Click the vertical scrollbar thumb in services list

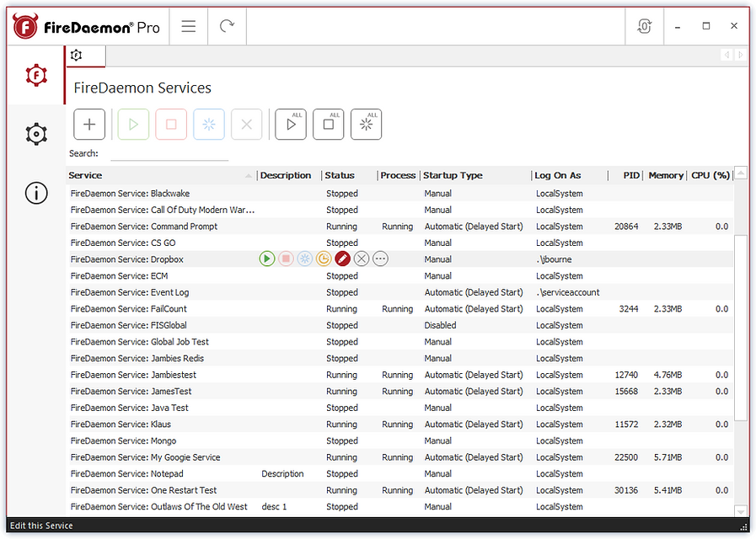741,328
